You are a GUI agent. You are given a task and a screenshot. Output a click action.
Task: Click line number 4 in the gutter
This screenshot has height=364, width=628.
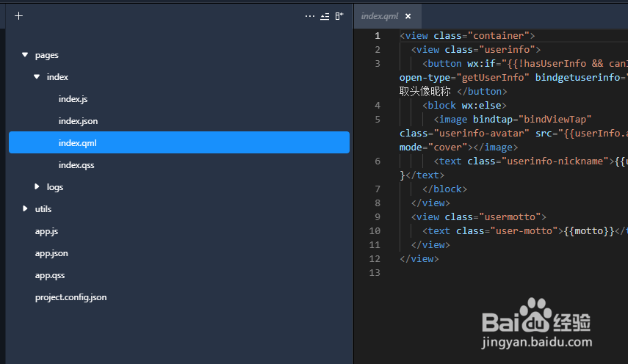pos(378,106)
